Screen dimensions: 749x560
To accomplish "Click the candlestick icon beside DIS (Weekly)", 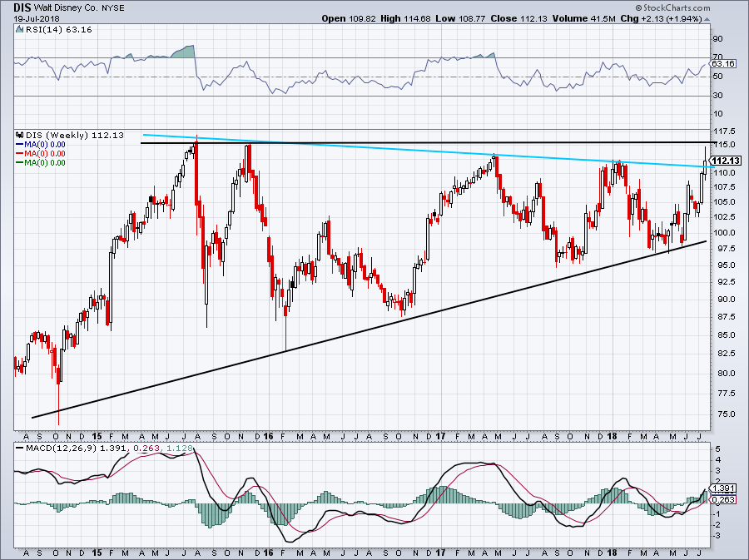I will pyautogui.click(x=20, y=135).
